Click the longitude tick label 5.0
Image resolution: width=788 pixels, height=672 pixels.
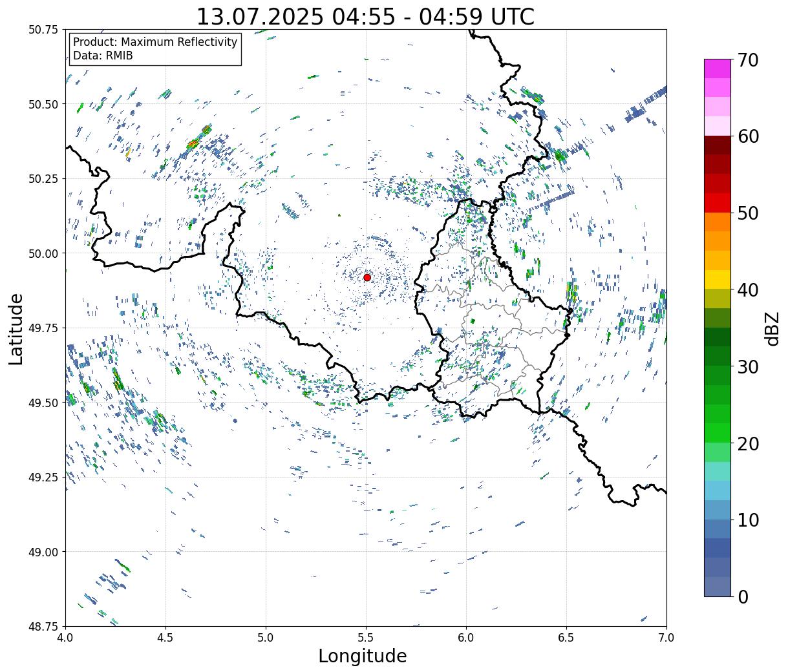coord(266,638)
